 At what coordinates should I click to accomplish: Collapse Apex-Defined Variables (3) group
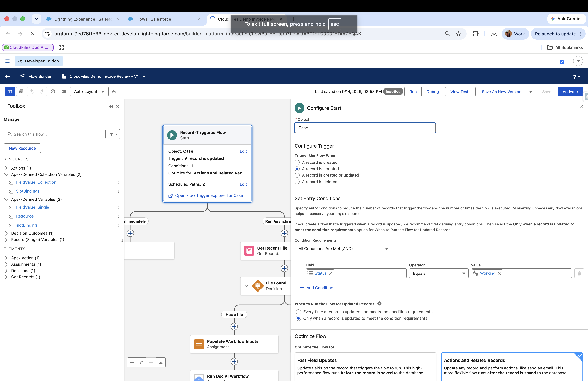click(x=6, y=199)
